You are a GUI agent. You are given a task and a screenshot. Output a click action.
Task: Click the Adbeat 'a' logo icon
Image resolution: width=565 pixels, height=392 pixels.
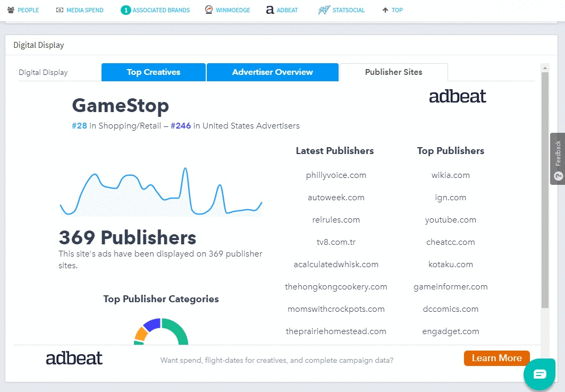point(270,10)
